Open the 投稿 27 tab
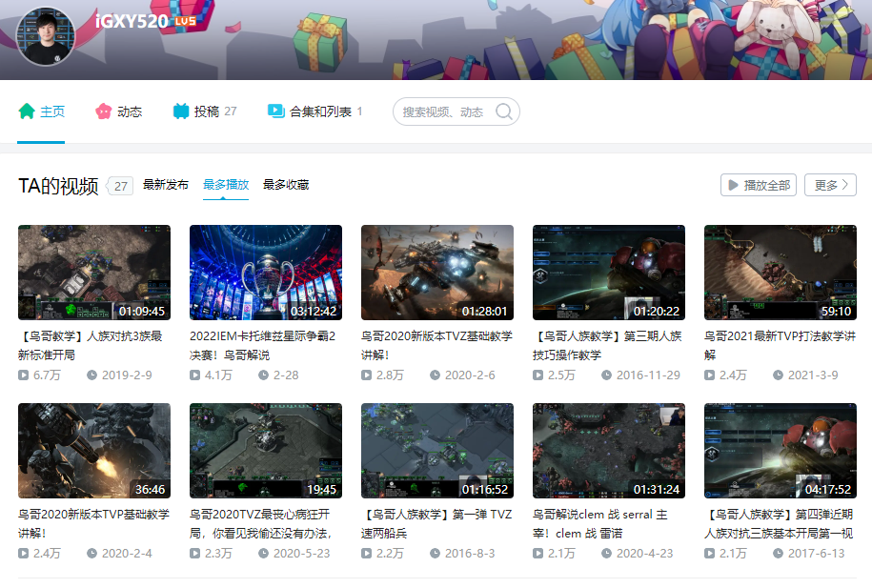Viewport: 872px width, 588px height. (x=205, y=112)
